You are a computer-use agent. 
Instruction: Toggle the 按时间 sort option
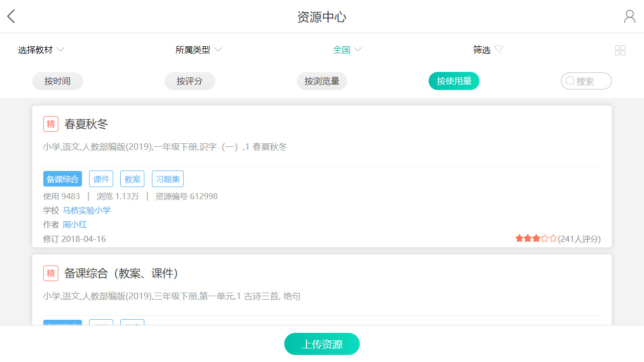pos(57,80)
